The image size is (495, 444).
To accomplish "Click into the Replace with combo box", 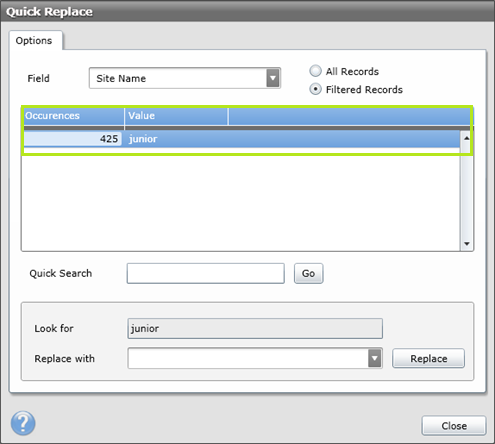I will click(x=248, y=358).
